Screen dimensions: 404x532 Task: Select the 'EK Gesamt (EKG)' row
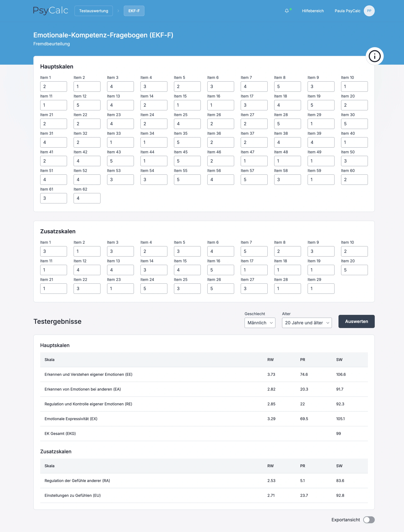point(204,434)
